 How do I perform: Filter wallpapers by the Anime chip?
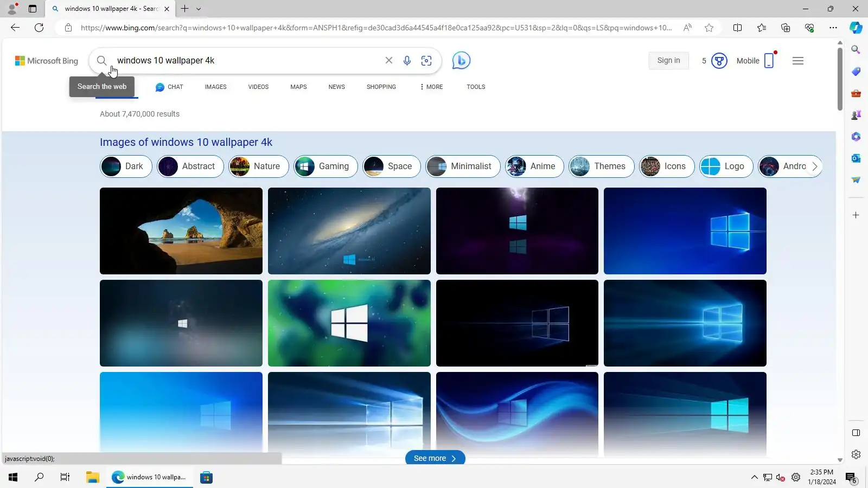534,166
